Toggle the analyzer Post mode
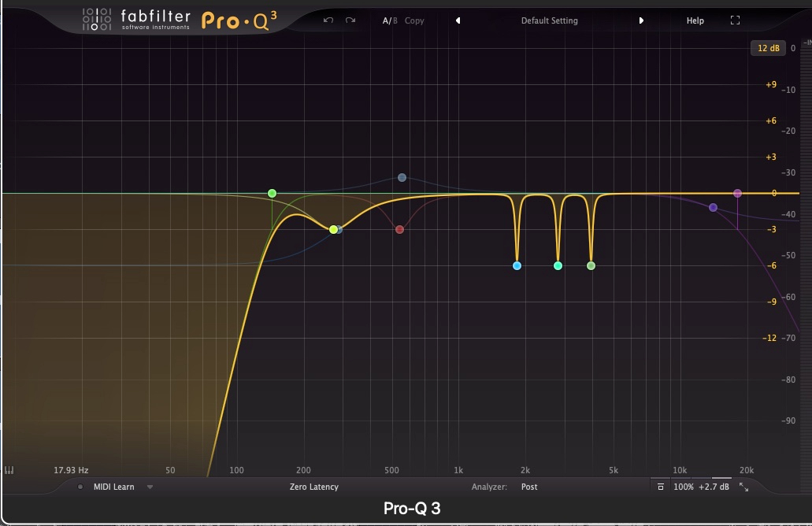Image resolution: width=812 pixels, height=526 pixels. pos(529,487)
